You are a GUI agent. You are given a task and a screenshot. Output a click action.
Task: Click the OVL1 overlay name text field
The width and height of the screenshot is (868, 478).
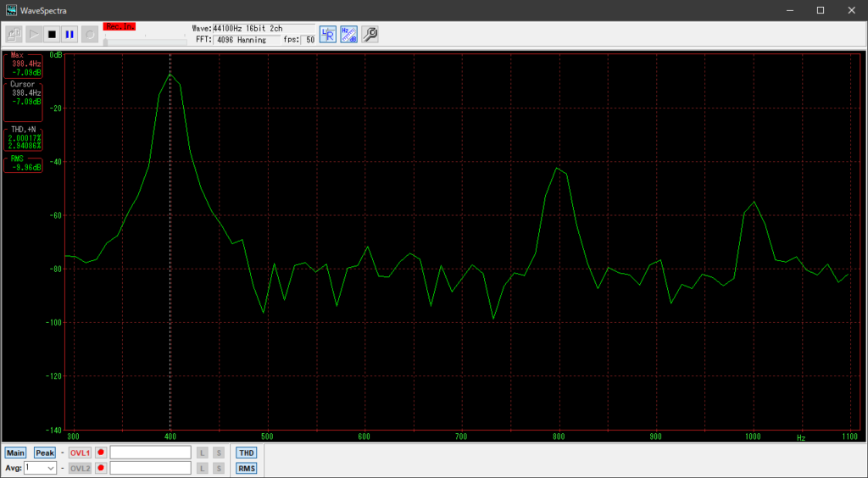pyautogui.click(x=150, y=453)
